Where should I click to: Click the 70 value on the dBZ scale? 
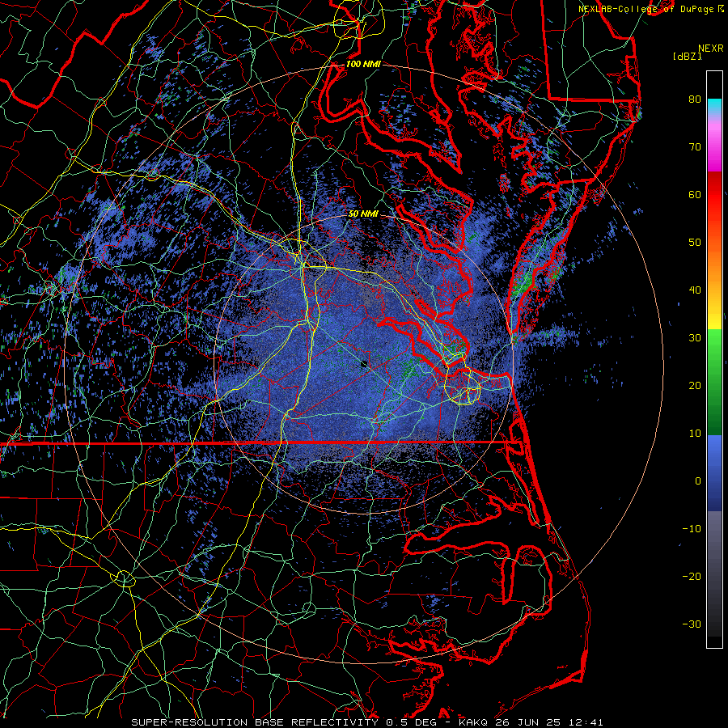click(x=695, y=147)
